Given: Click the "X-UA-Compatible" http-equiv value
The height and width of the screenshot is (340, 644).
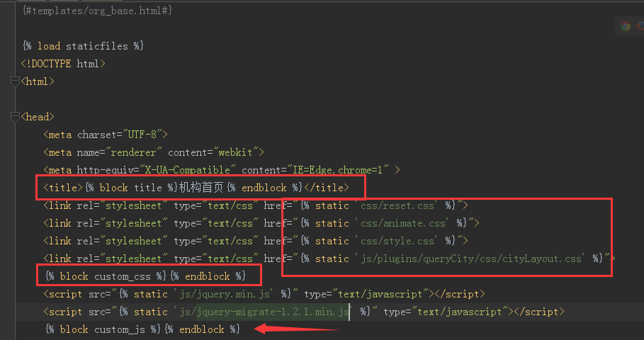Looking at the screenshot, I should pyautogui.click(x=188, y=169).
